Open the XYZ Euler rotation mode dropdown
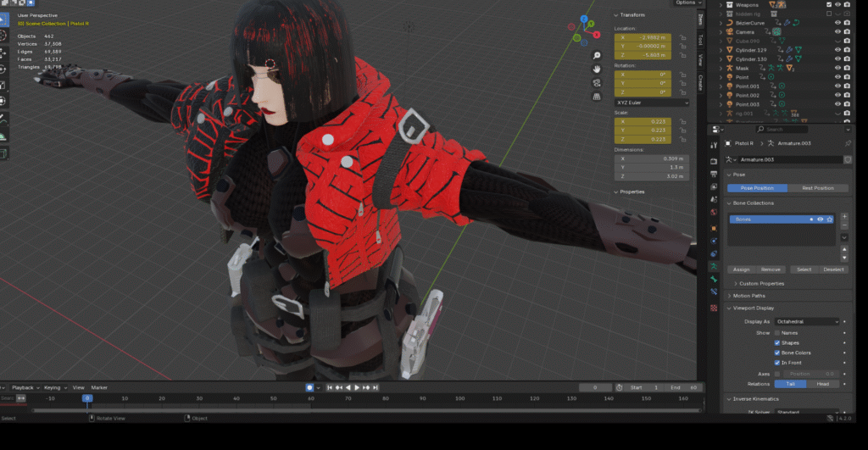The width and height of the screenshot is (868, 450). pyautogui.click(x=651, y=102)
